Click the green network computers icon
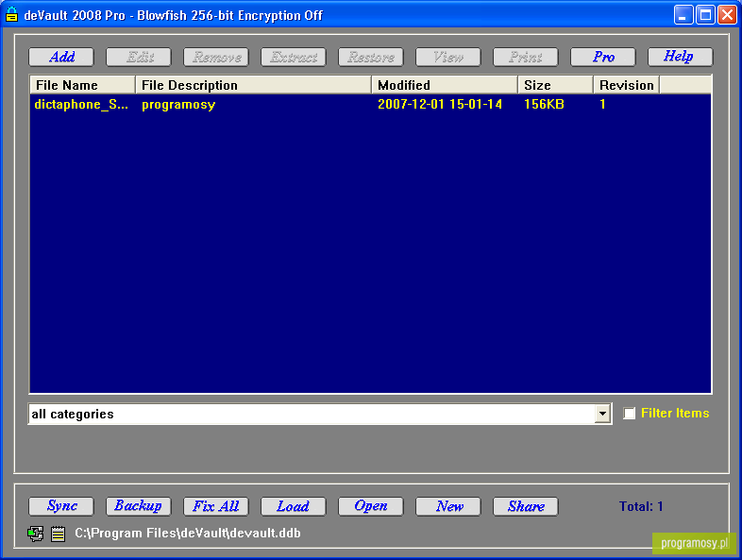The image size is (742, 560). tap(36, 534)
